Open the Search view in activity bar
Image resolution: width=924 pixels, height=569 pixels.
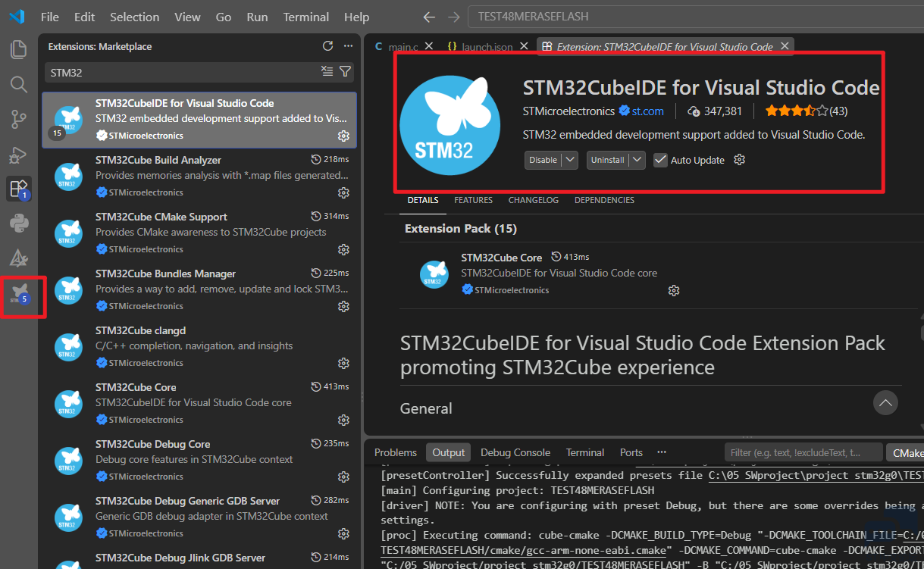click(18, 84)
